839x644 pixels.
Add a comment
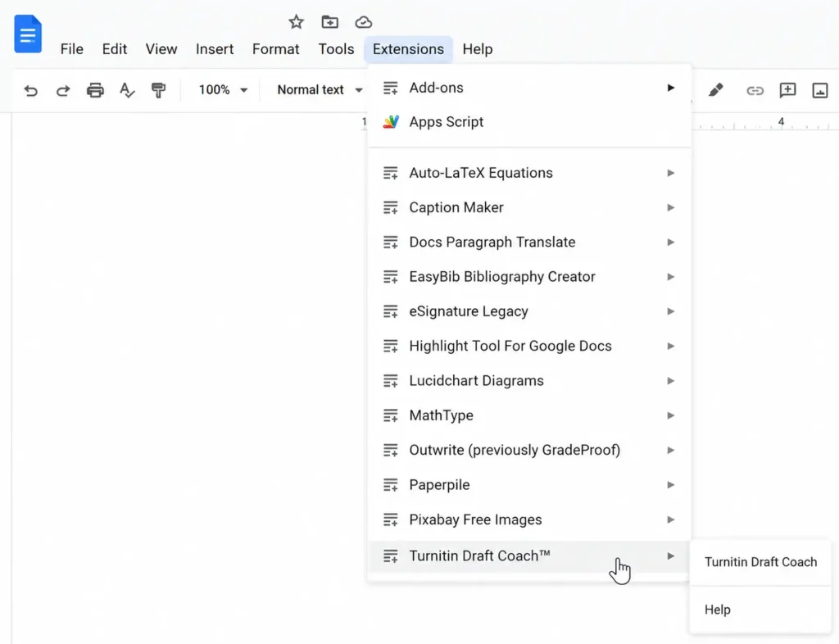point(787,90)
